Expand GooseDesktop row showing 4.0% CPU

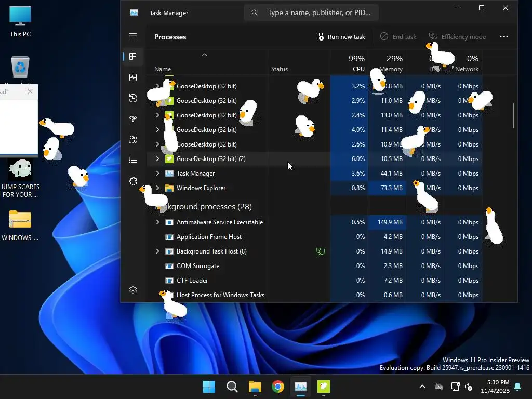pos(157,129)
